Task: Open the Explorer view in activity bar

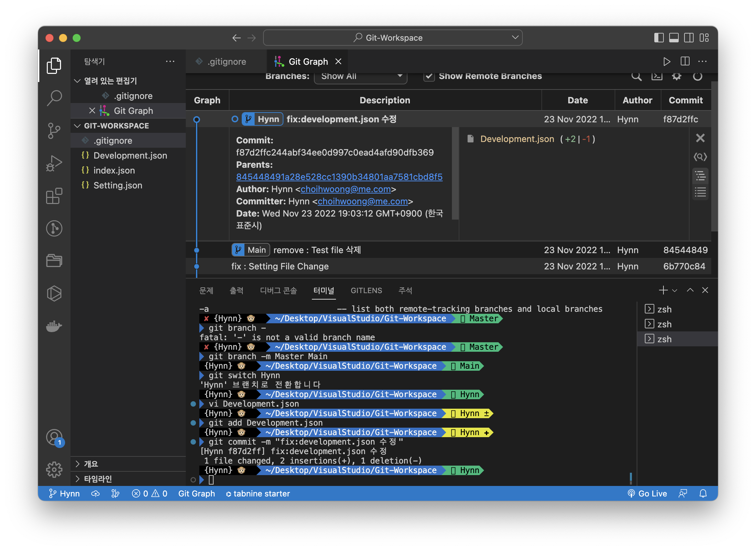Action: click(54, 65)
